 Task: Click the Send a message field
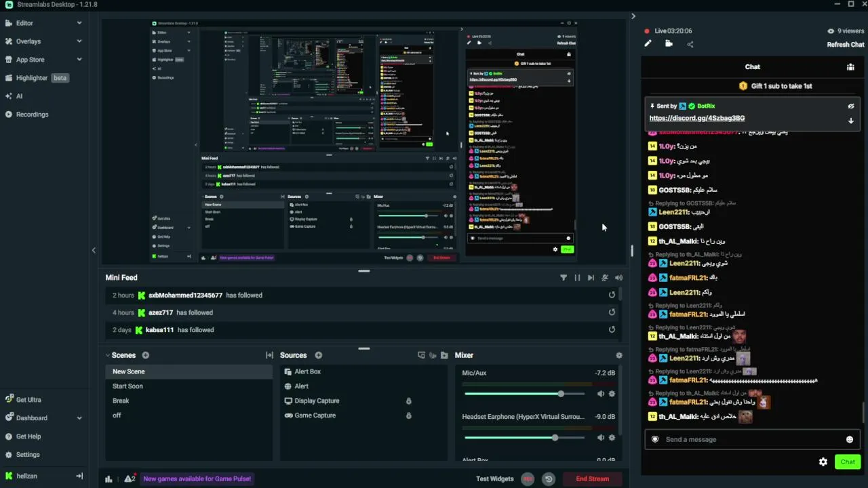(751, 439)
